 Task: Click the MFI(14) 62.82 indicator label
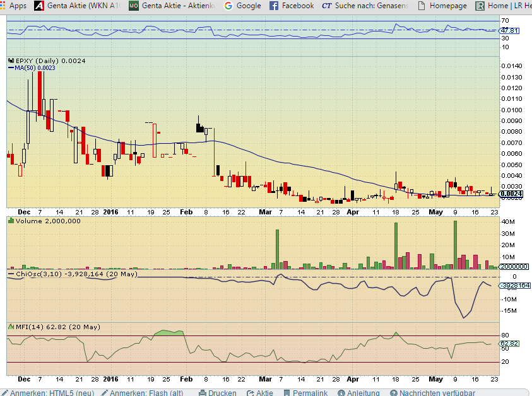coord(58,327)
